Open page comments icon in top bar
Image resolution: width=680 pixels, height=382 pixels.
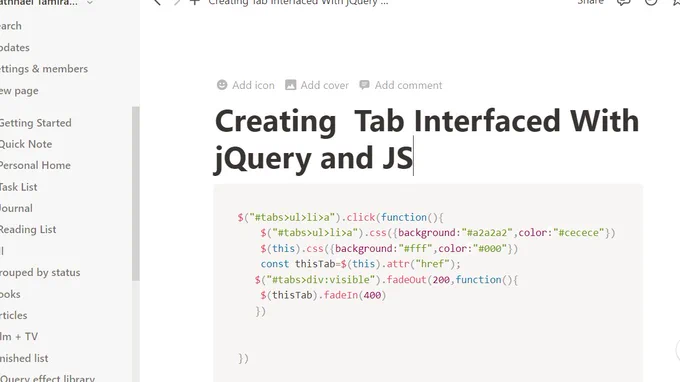pyautogui.click(x=624, y=2)
